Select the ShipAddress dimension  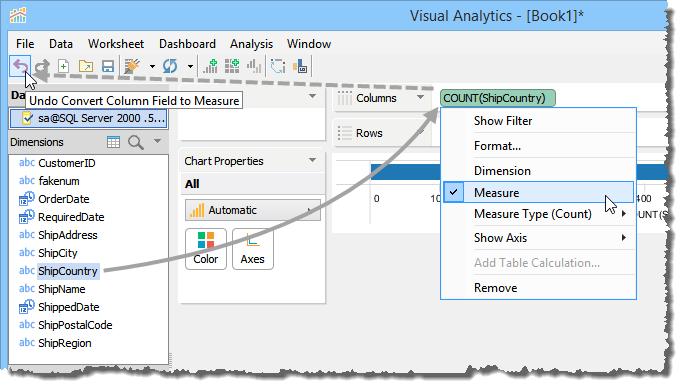(x=68, y=235)
